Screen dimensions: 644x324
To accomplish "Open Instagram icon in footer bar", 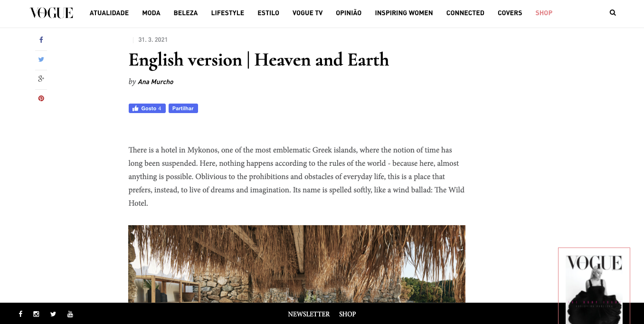I will click(36, 314).
